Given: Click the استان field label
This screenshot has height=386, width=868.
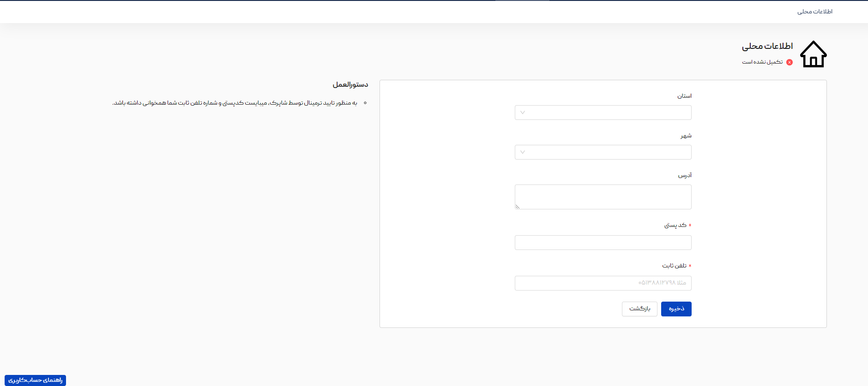Looking at the screenshot, I should pos(684,96).
